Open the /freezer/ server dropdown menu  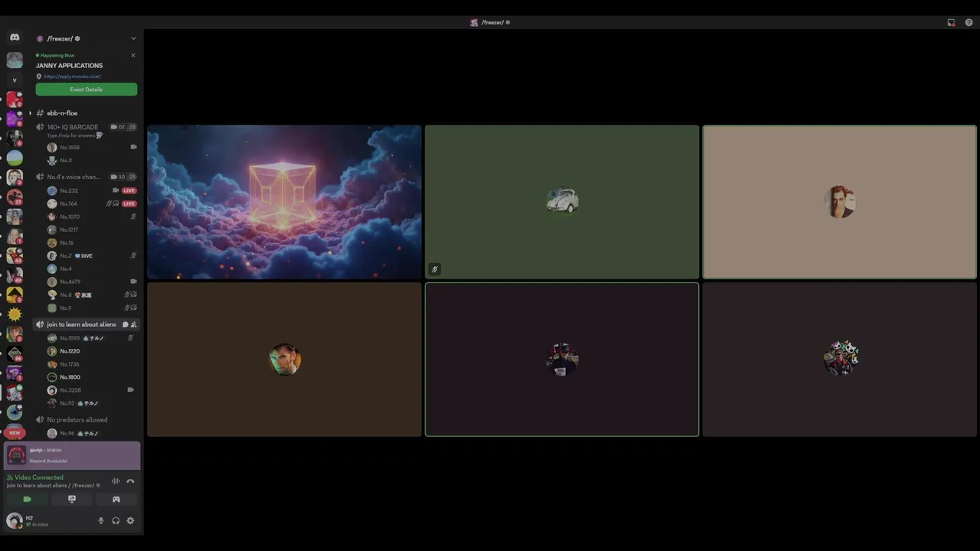(x=133, y=38)
